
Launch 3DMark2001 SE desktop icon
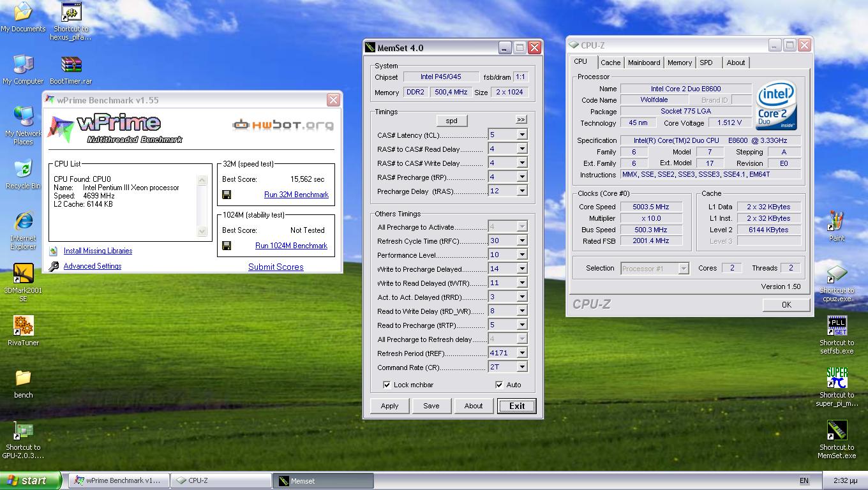point(23,274)
